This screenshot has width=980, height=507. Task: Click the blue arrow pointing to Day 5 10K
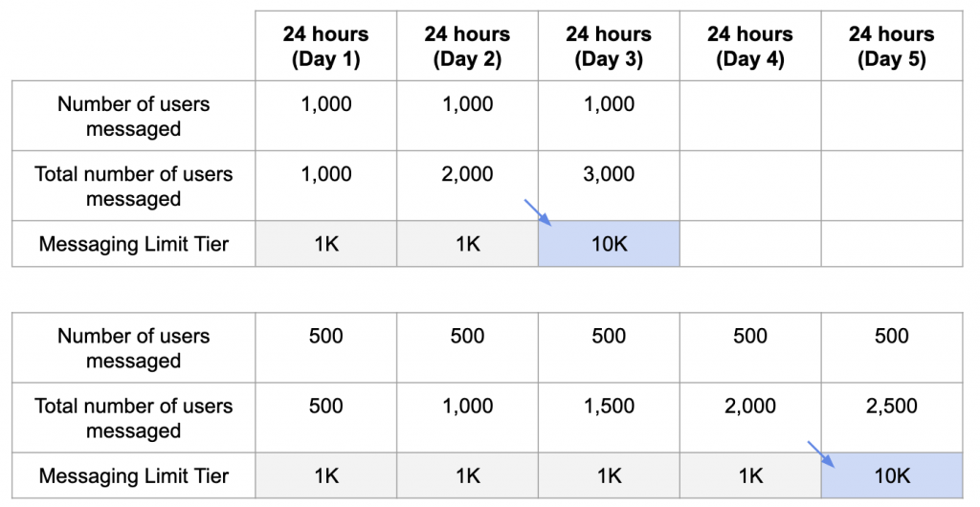tap(821, 454)
